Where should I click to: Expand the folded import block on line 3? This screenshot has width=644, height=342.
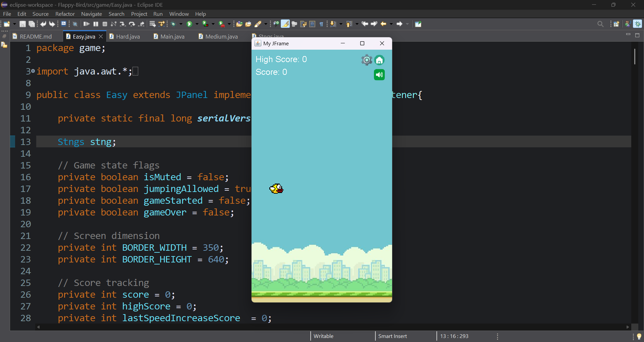[33, 71]
